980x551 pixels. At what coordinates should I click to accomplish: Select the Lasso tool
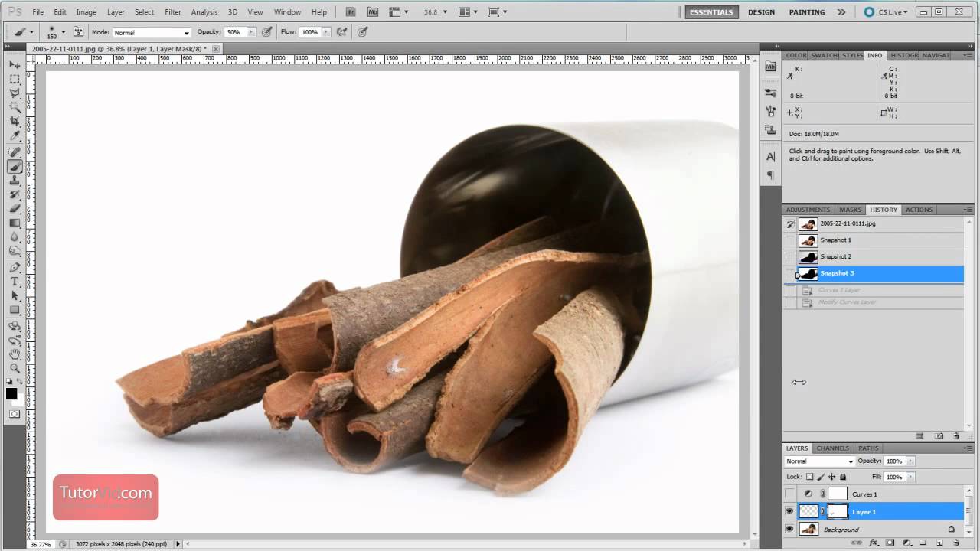[x=15, y=93]
